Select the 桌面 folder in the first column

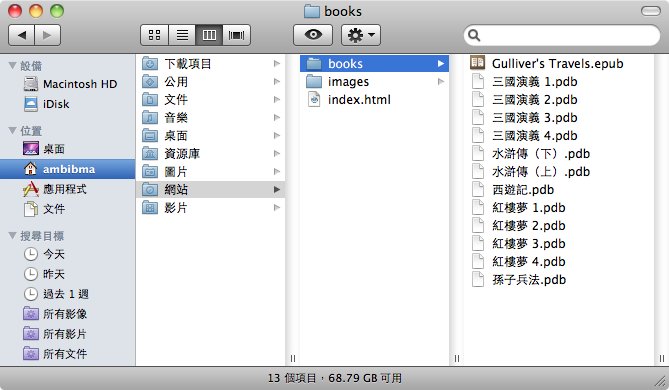pyautogui.click(x=210, y=136)
